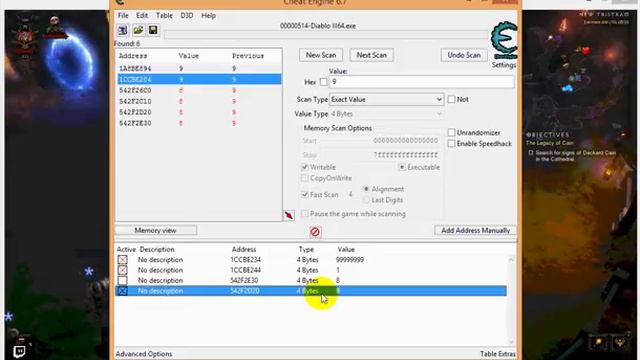Screen dimensions: 640x360
Task: Click the save table floppy icon
Action: 153,30
